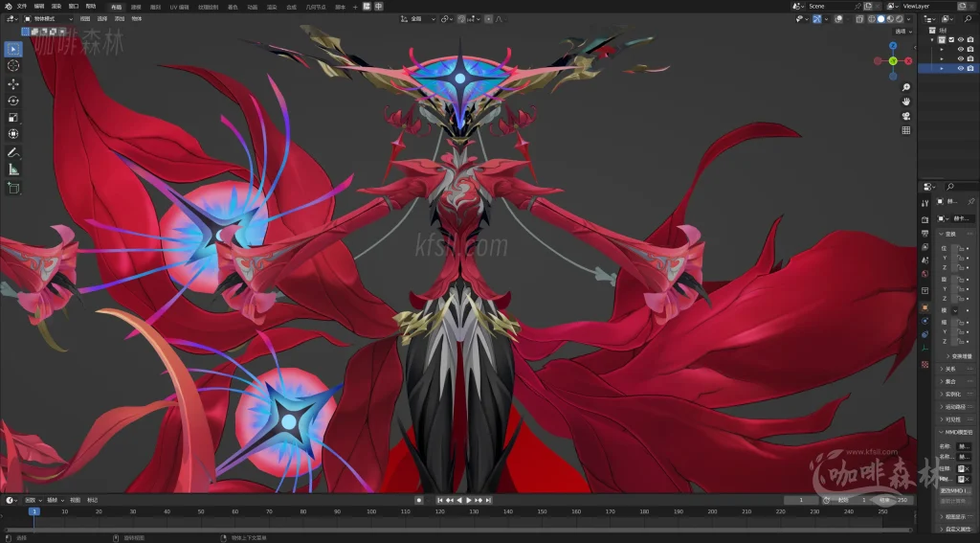Toggle the collection exclude checkbox in outliner

tap(952, 39)
